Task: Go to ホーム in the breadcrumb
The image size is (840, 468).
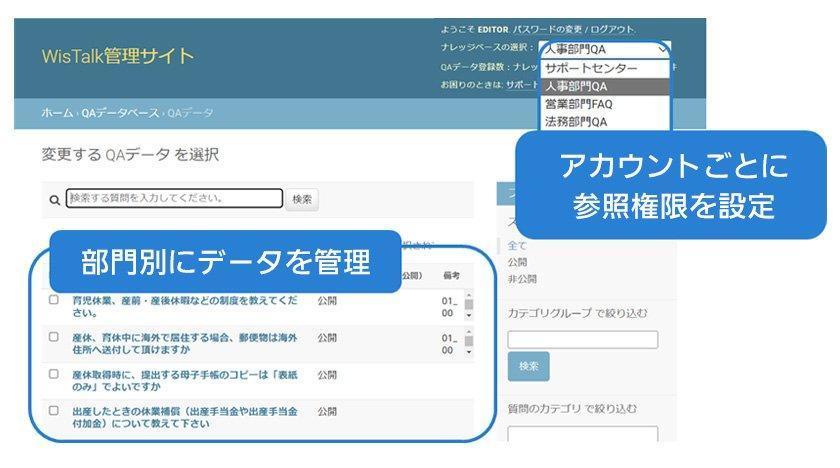Action: pyautogui.click(x=57, y=114)
